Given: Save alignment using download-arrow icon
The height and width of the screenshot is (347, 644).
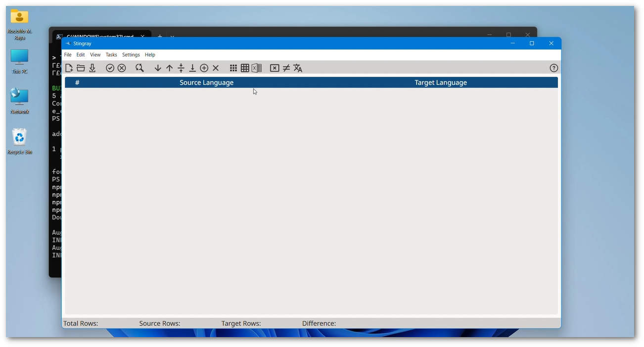Looking at the screenshot, I should [92, 68].
